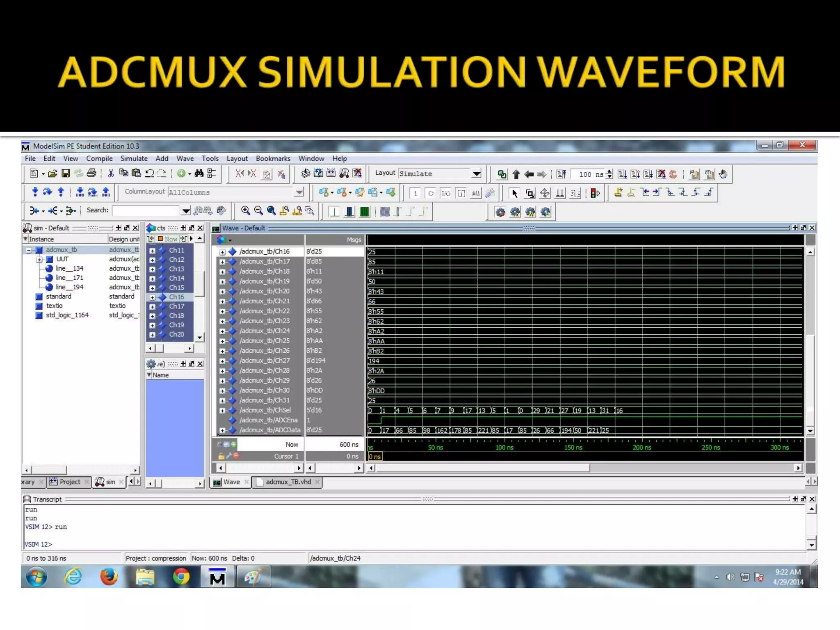
Task: Collapse the adcmux_tb instance tree
Action: [29, 250]
